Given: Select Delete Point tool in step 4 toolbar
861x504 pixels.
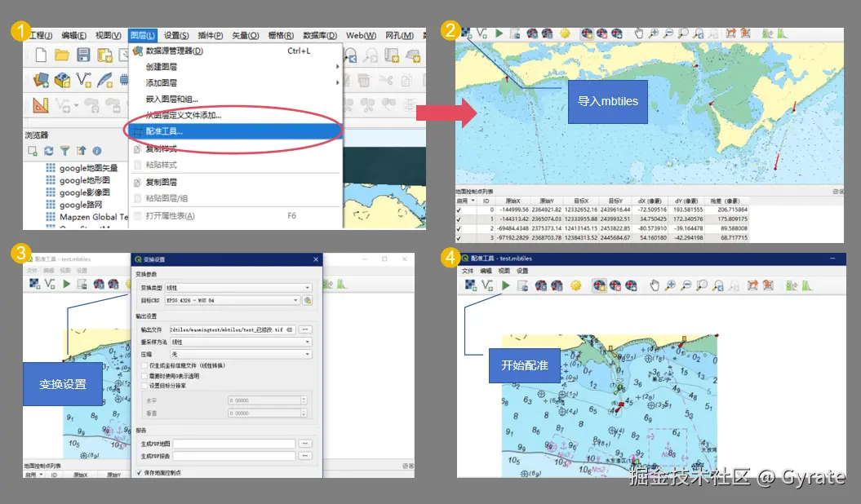Looking at the screenshot, I should tap(615, 285).
